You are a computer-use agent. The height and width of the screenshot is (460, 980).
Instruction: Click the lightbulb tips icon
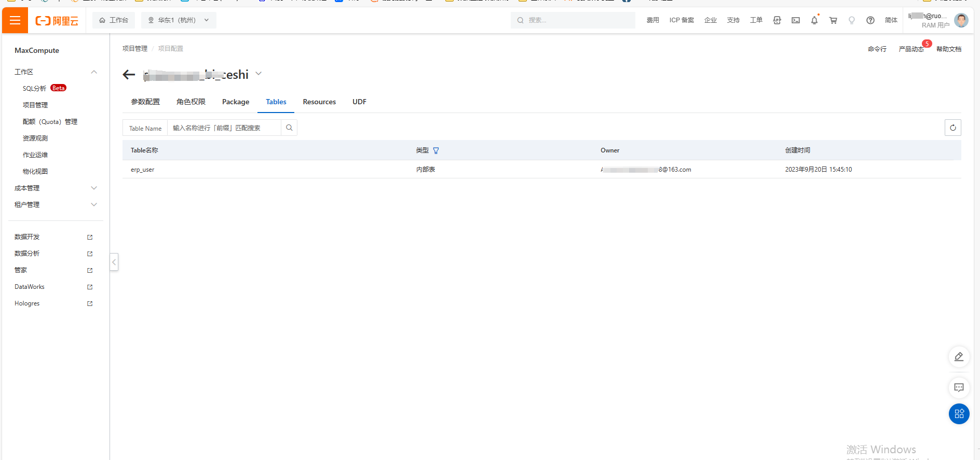(852, 20)
